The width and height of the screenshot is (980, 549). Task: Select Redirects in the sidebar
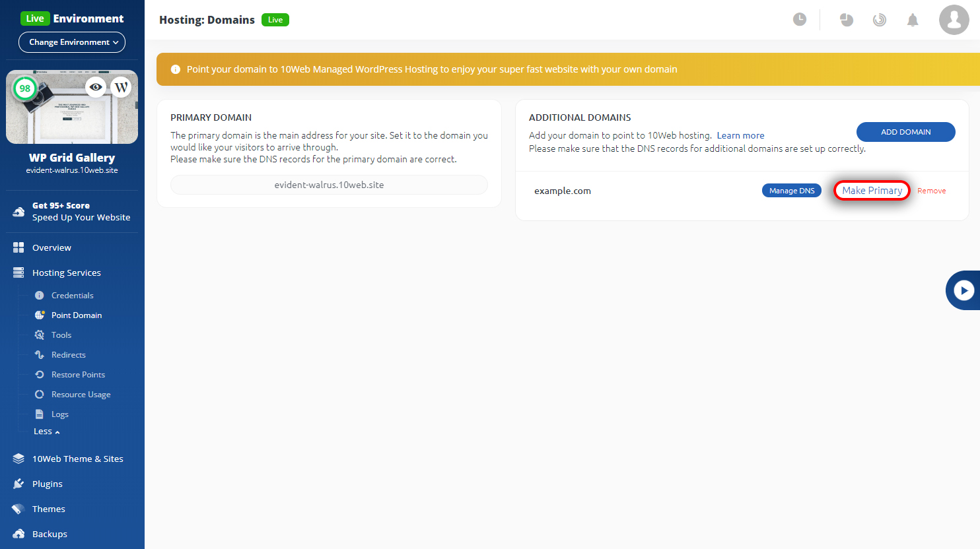[x=69, y=355]
